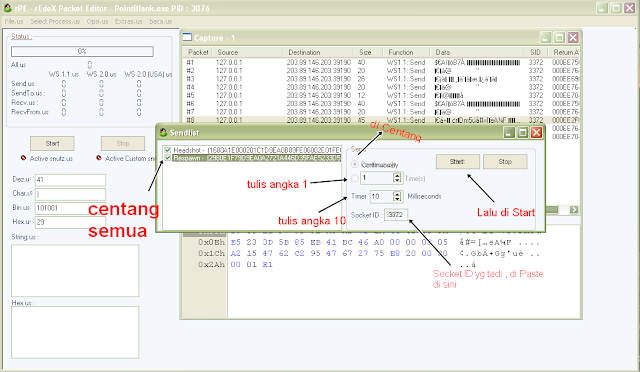The height and width of the screenshot is (372, 640).
Task: Click the String.us text area
Action: [75, 270]
